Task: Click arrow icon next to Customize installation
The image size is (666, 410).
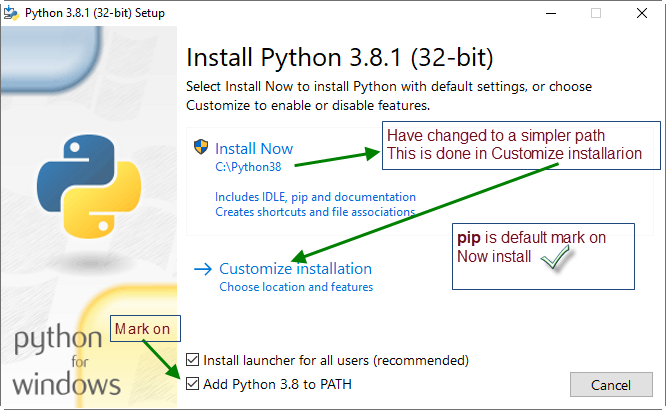Action: [203, 269]
